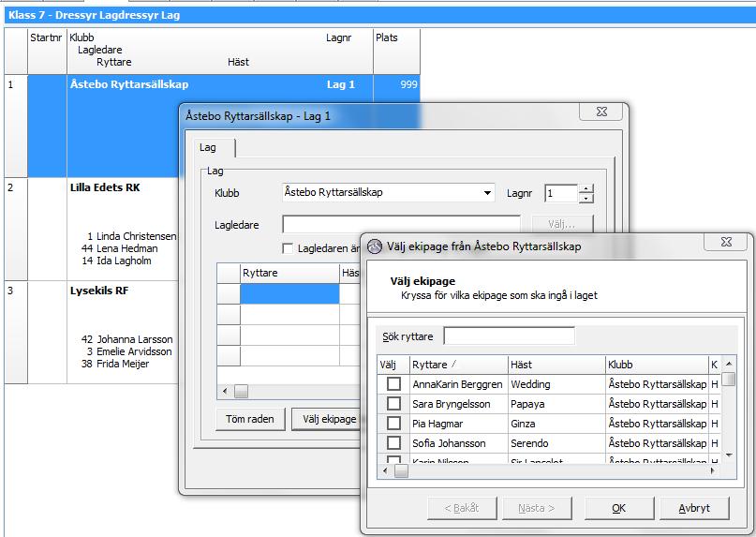The image size is (756, 537).
Task: Toggle the 'Lagledaren är' checkbox
Action: click(x=288, y=248)
